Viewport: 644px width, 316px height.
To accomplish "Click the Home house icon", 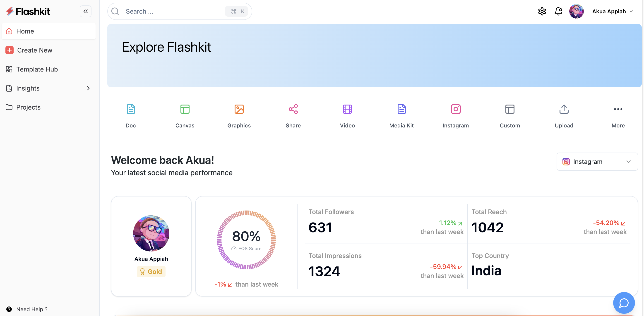I will click(9, 31).
